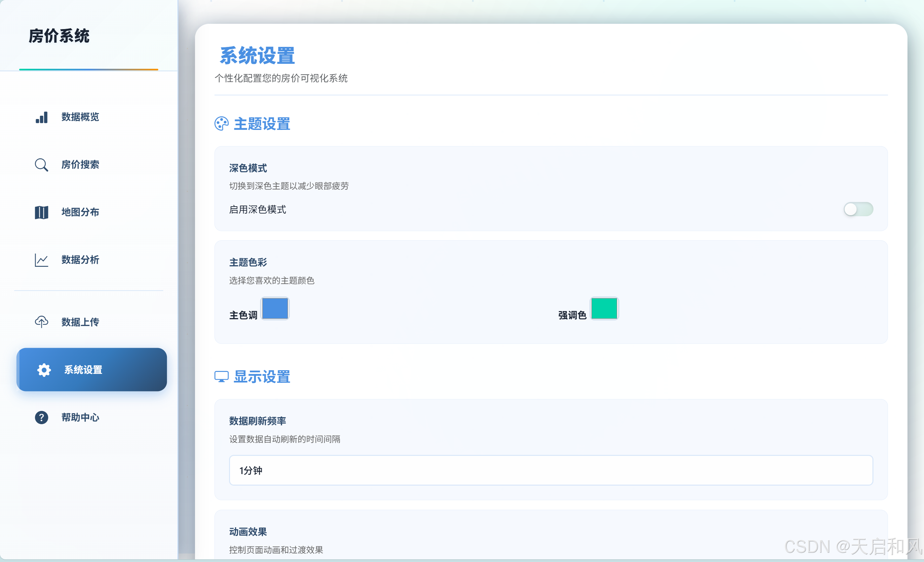Screen dimensions: 924x562
Task: Select the 系统设置 menu item
Action: point(92,370)
